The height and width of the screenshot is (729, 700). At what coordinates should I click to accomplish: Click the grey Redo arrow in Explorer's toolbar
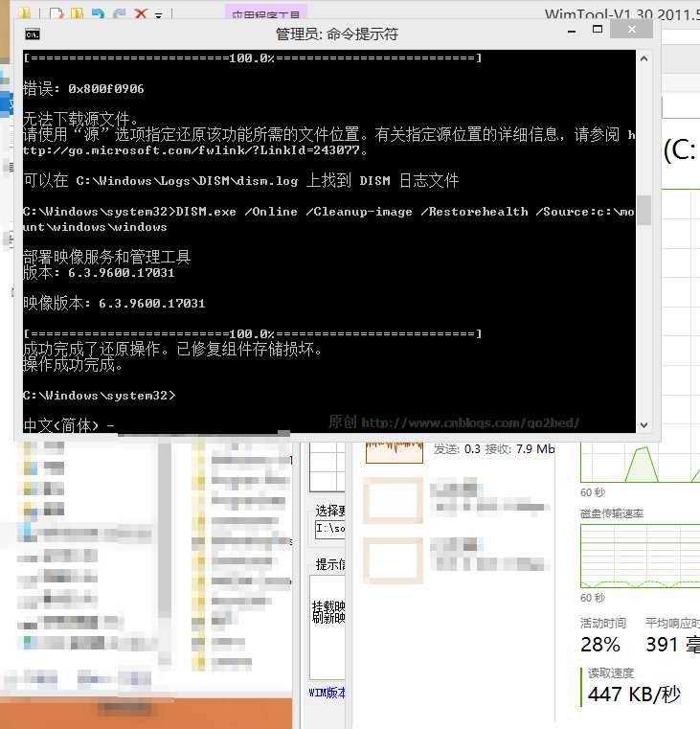point(119,13)
